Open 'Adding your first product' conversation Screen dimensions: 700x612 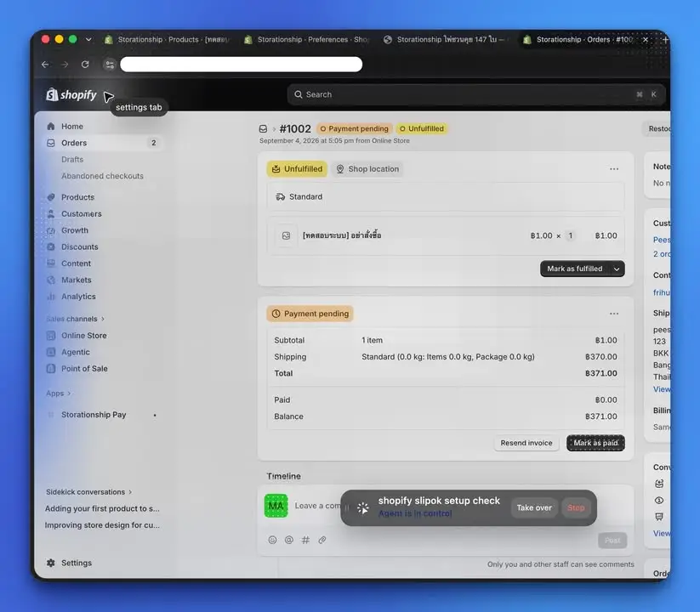tap(102, 508)
